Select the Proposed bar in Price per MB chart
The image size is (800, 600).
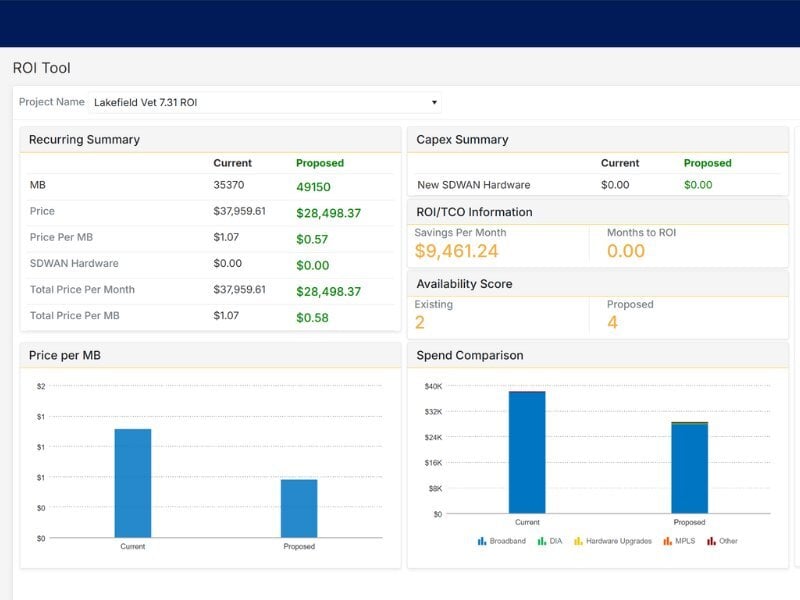[299, 508]
